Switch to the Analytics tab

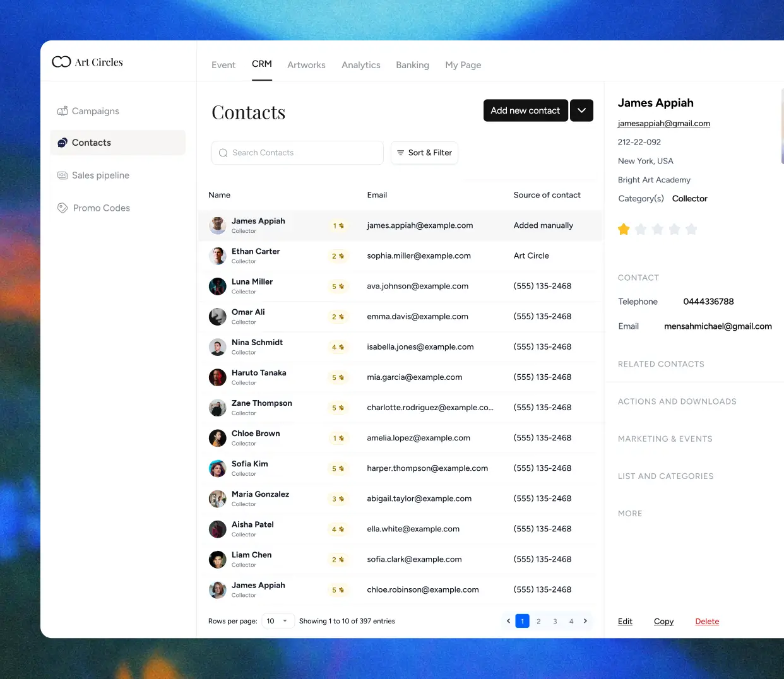coord(360,64)
